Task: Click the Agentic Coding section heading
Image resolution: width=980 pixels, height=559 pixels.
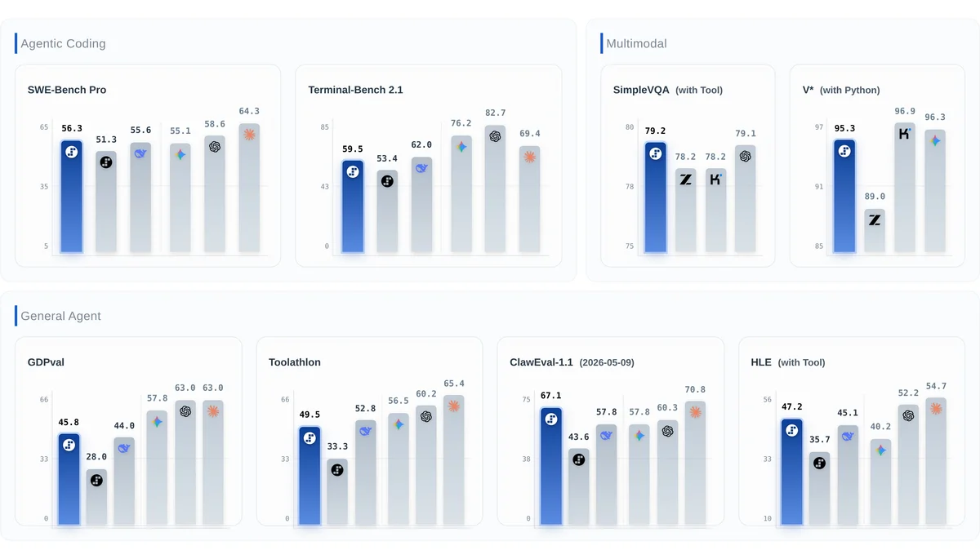Action: 63,43
